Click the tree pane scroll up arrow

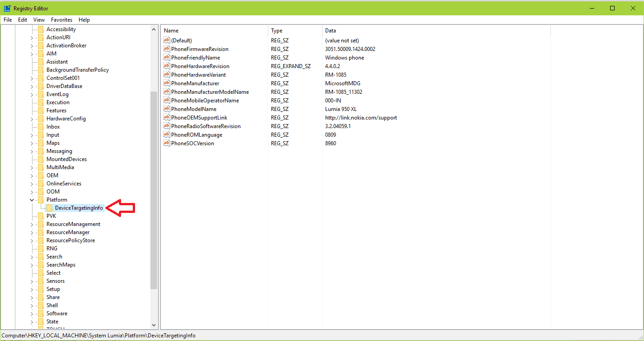coord(154,29)
